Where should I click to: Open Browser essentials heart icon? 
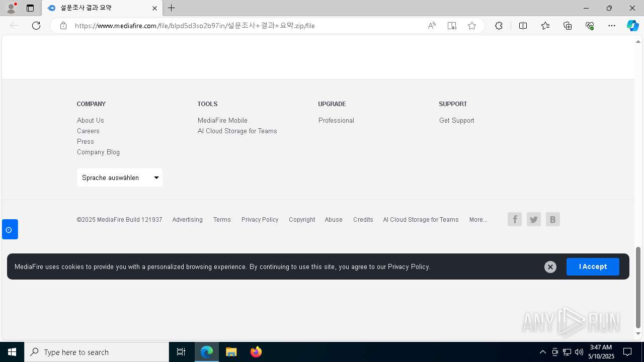tap(590, 26)
